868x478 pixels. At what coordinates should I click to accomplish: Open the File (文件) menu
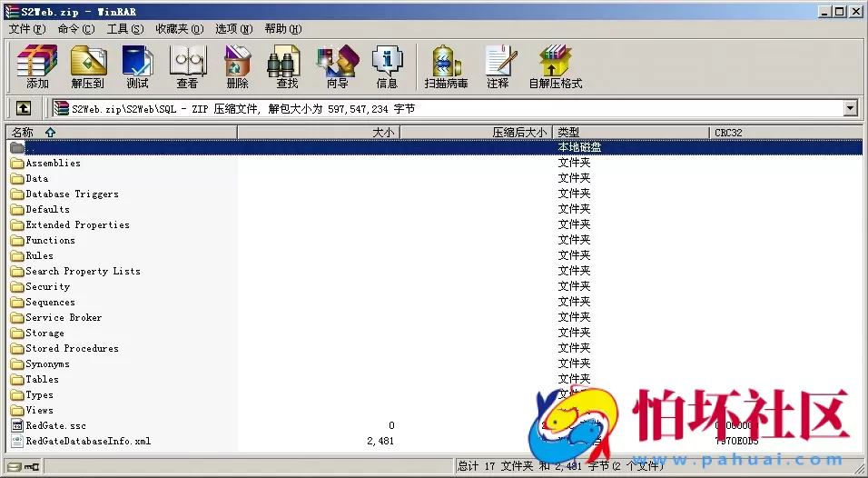pyautogui.click(x=27, y=29)
